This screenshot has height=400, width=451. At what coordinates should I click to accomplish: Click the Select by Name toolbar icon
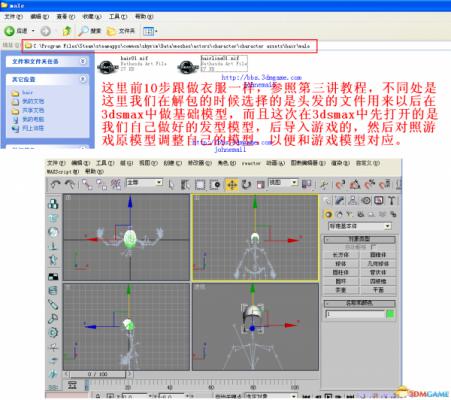point(185,184)
